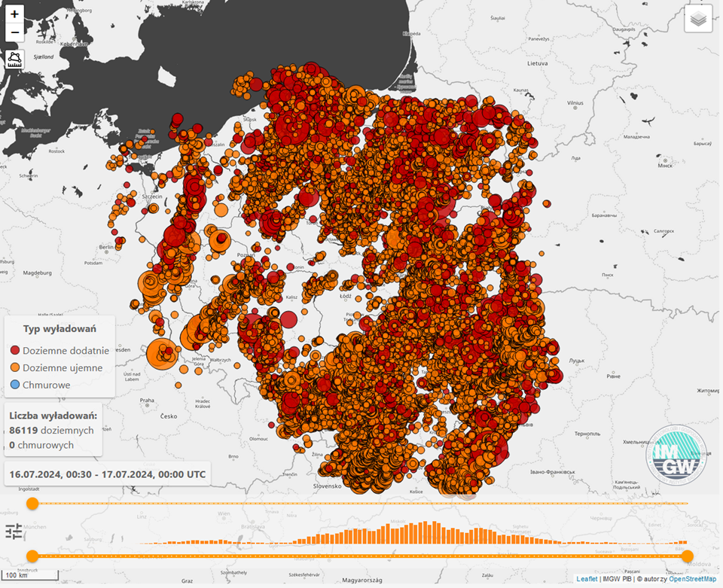Click the date range '16.07.2024, 00:30 - 17.07.2024' text
The height and width of the screenshot is (588, 723).
click(x=83, y=474)
